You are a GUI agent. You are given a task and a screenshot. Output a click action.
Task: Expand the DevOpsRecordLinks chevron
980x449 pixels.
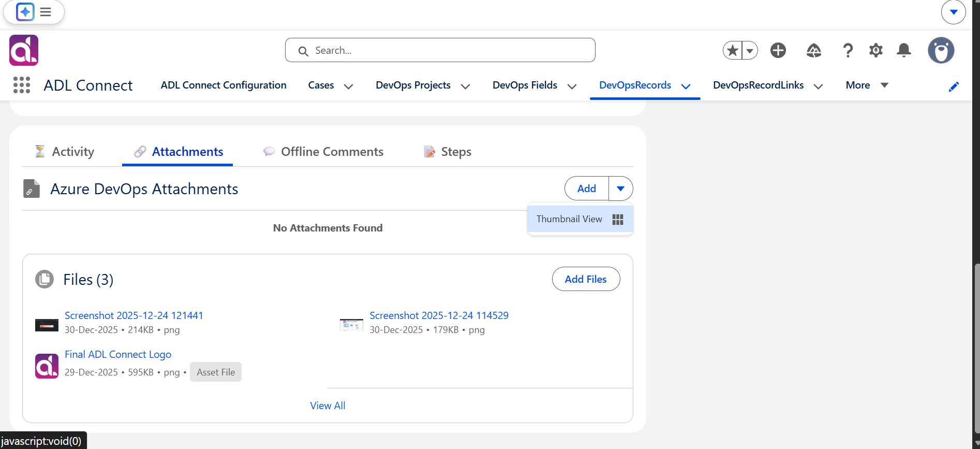[818, 86]
